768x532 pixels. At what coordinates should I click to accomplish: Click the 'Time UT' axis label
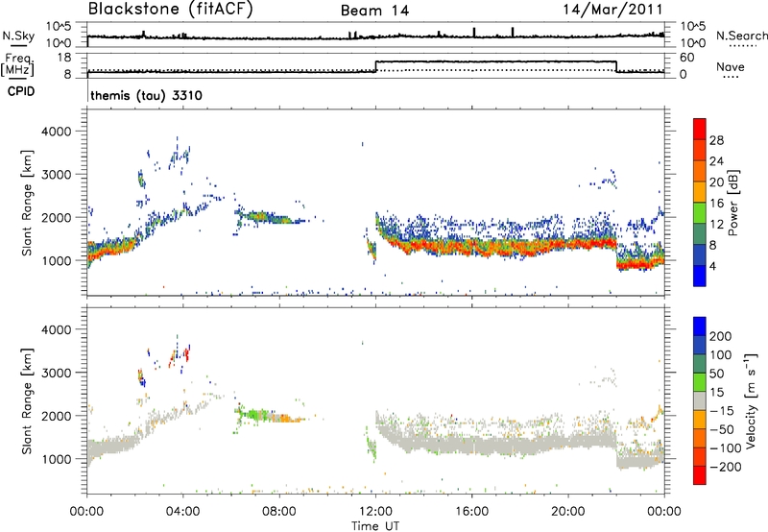pos(375,526)
